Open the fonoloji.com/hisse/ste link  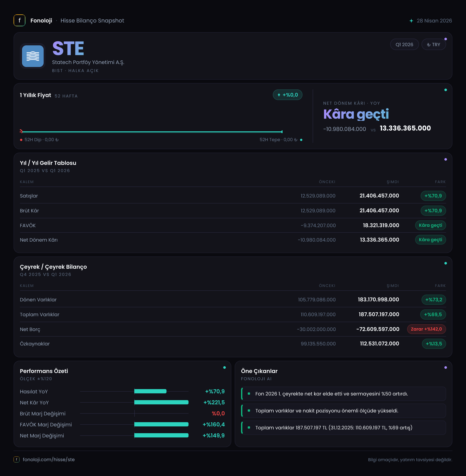(49, 460)
